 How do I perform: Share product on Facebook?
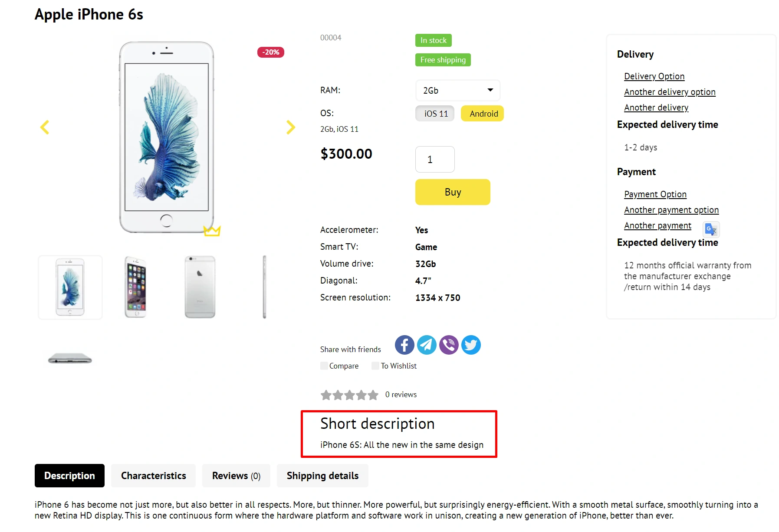(x=404, y=345)
